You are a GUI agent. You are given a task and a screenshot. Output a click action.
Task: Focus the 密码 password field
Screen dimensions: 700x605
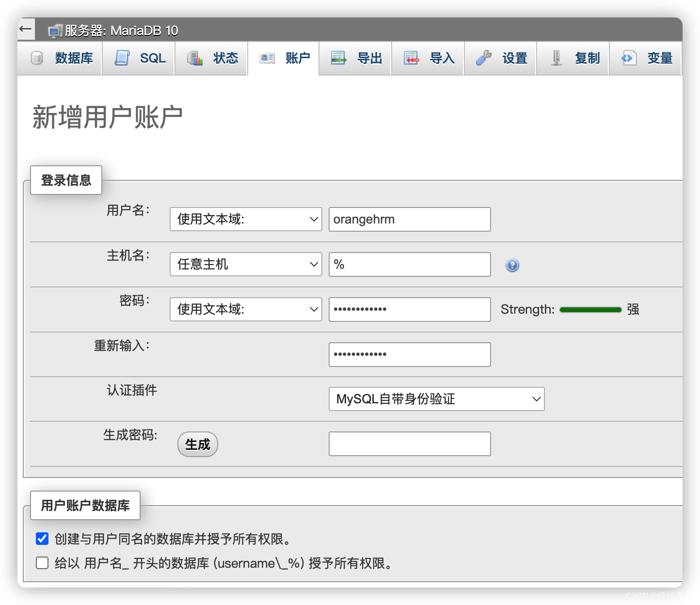410,309
